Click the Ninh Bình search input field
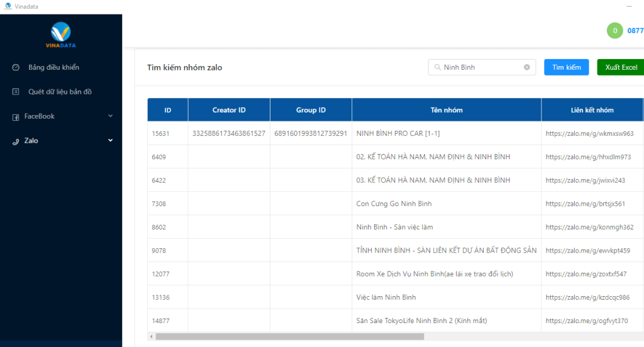Screen dimensions: 644x347 pyautogui.click(x=482, y=67)
